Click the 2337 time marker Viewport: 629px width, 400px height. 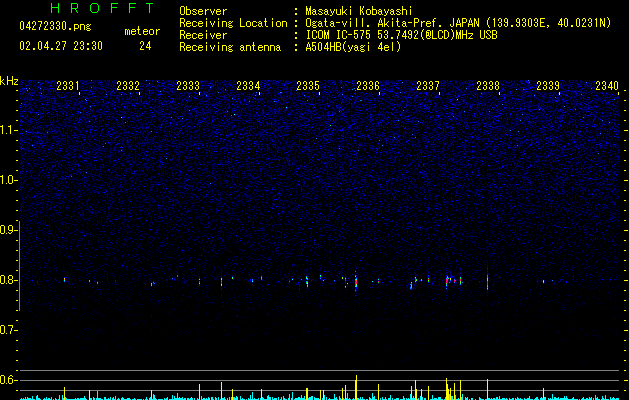[428, 85]
